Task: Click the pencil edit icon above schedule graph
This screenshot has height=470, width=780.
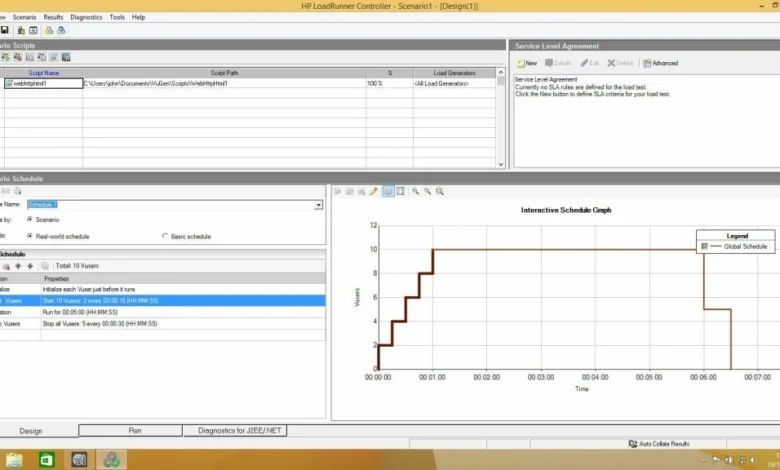Action: pos(373,191)
